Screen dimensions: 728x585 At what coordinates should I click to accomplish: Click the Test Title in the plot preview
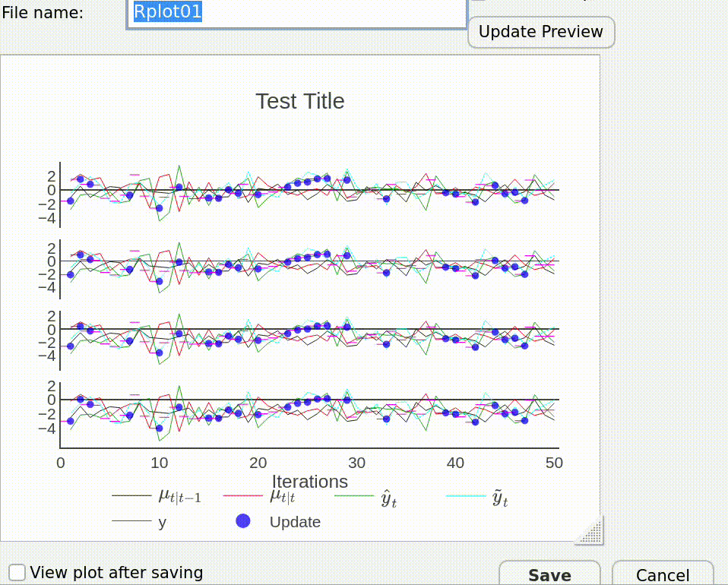coord(299,101)
